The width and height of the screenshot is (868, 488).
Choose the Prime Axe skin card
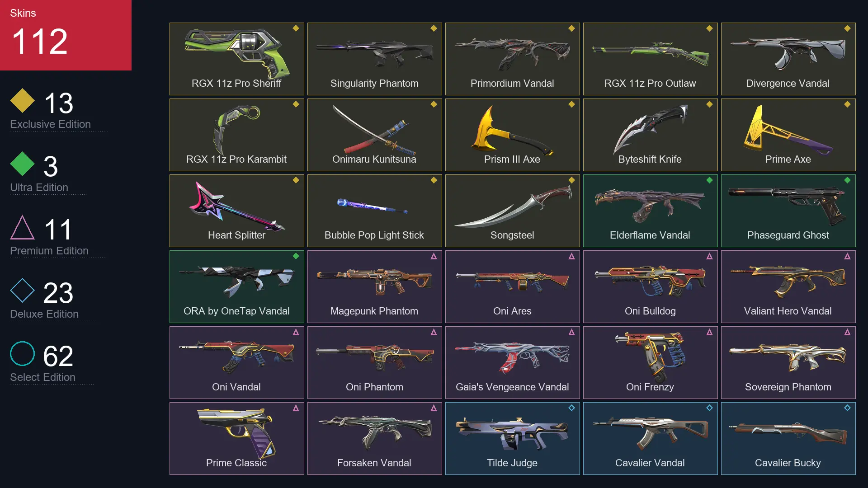click(x=788, y=135)
